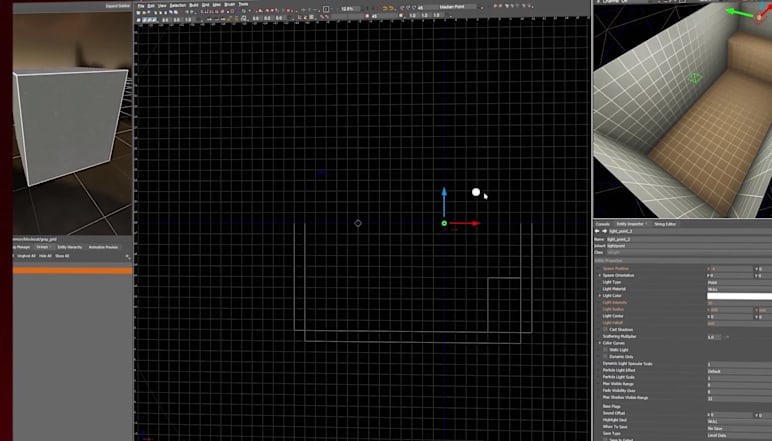This screenshot has width=772, height=441.
Task: Toggle the Cast Shadows checkbox
Action: 605,329
